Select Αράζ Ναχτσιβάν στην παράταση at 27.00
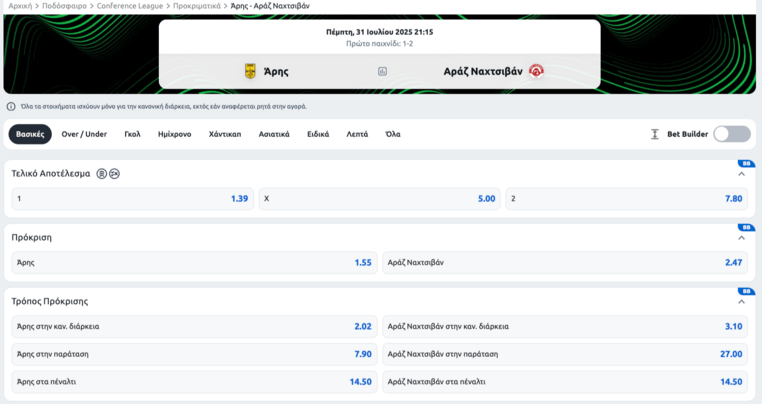 (x=565, y=354)
